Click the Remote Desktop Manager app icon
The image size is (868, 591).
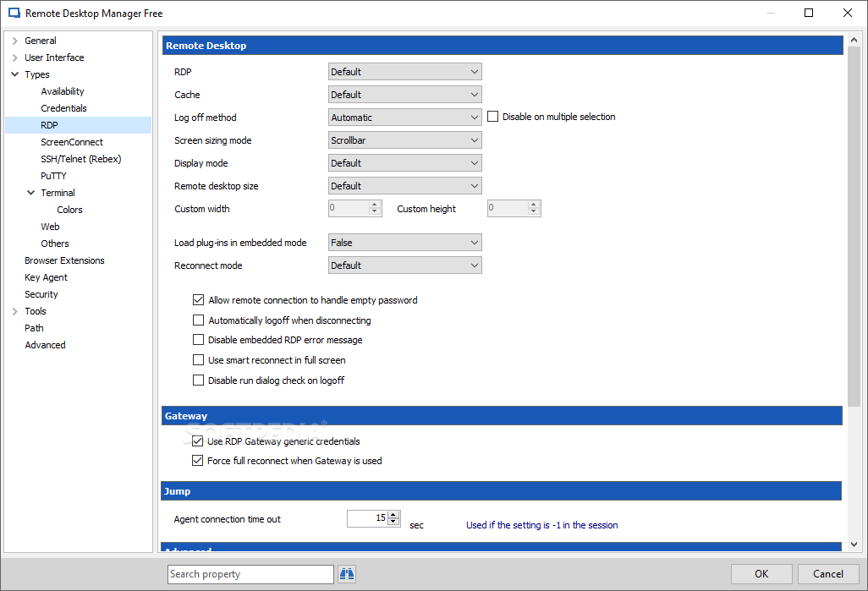14,13
